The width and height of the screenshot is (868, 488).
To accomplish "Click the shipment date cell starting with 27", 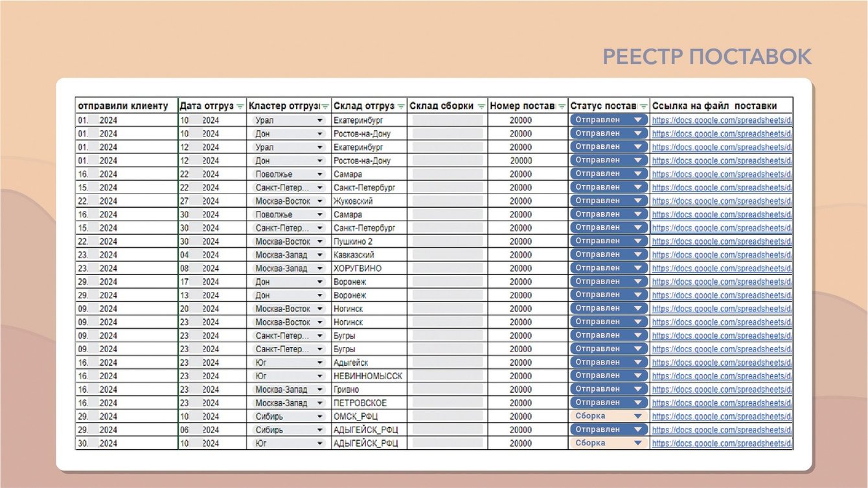I will click(212, 201).
